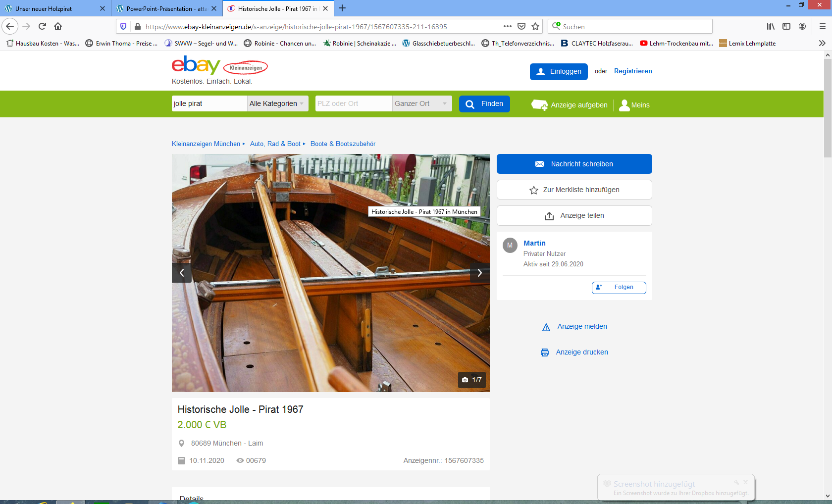
Task: Follow seller Martin with Folgen button
Action: tap(619, 288)
